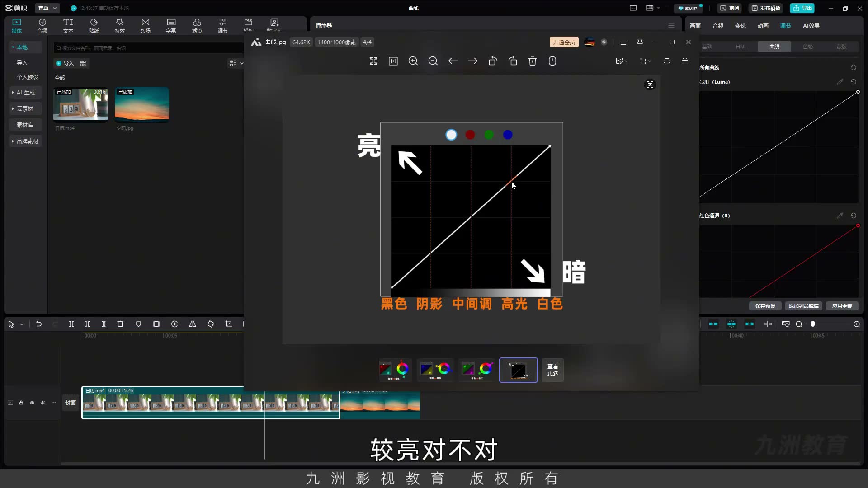Switch to the 动画 animation tab
This screenshot has height=488, width=868.
tap(763, 26)
